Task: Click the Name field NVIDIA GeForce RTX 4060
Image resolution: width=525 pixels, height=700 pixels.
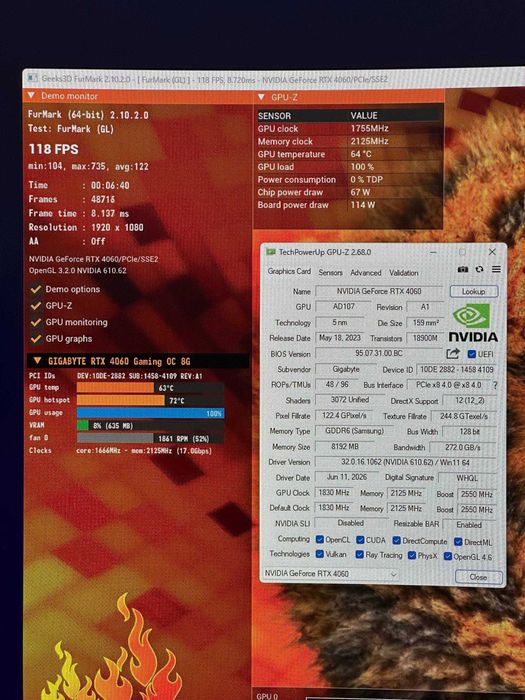Action: pos(379,291)
